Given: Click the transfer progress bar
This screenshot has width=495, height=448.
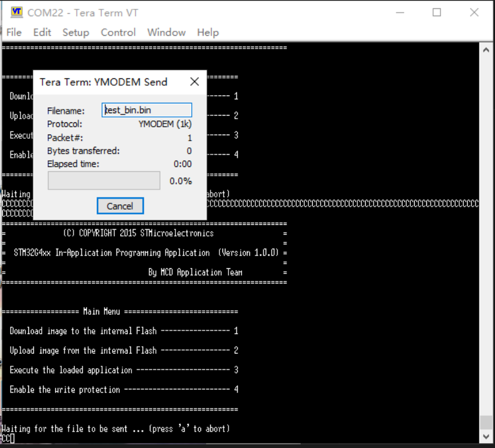Looking at the screenshot, I should (x=104, y=181).
